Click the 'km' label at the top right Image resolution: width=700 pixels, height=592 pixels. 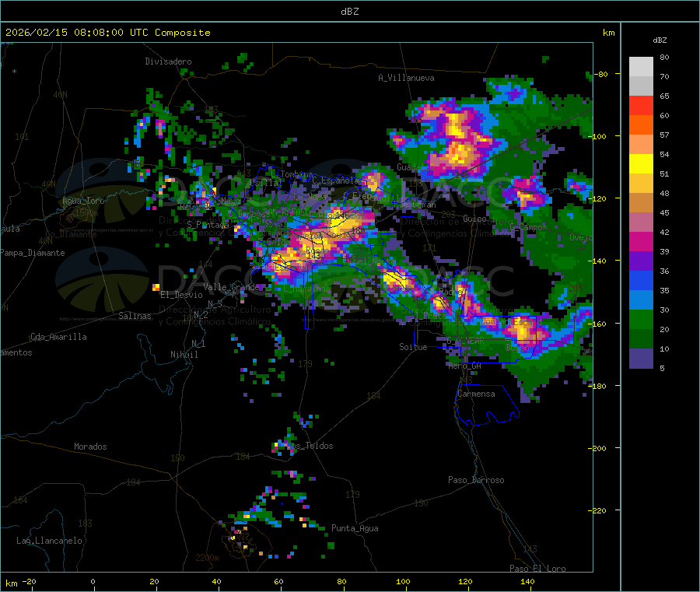click(x=608, y=33)
